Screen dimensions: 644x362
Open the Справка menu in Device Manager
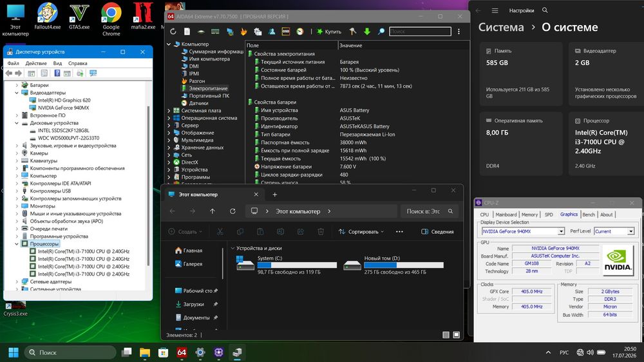coord(78,63)
